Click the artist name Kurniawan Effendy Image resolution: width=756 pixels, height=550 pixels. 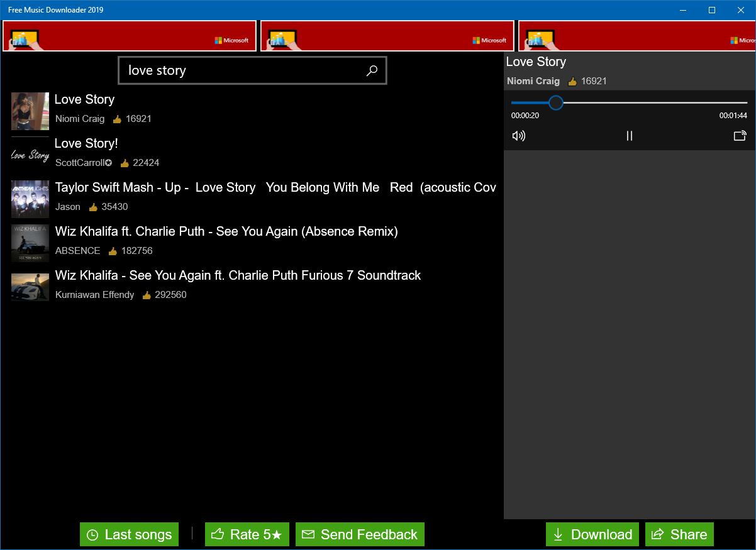click(x=95, y=294)
